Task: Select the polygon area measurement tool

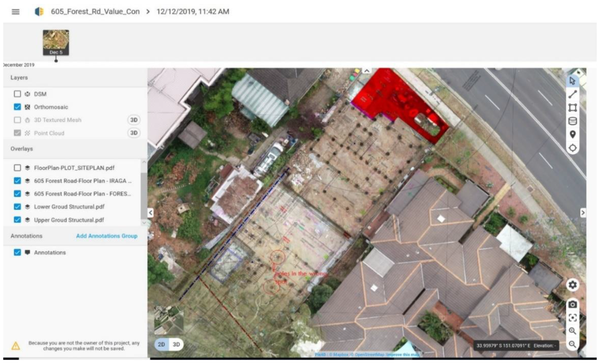Action: click(573, 108)
